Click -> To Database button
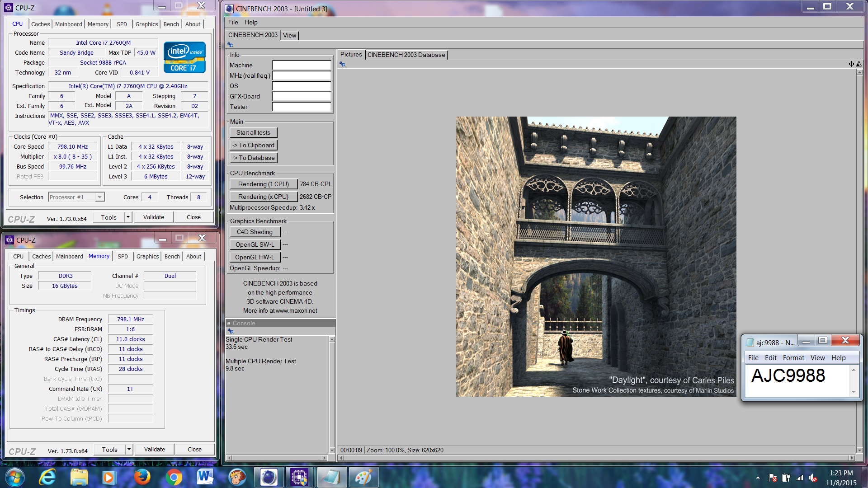Image resolution: width=868 pixels, height=488 pixels. 253,158
